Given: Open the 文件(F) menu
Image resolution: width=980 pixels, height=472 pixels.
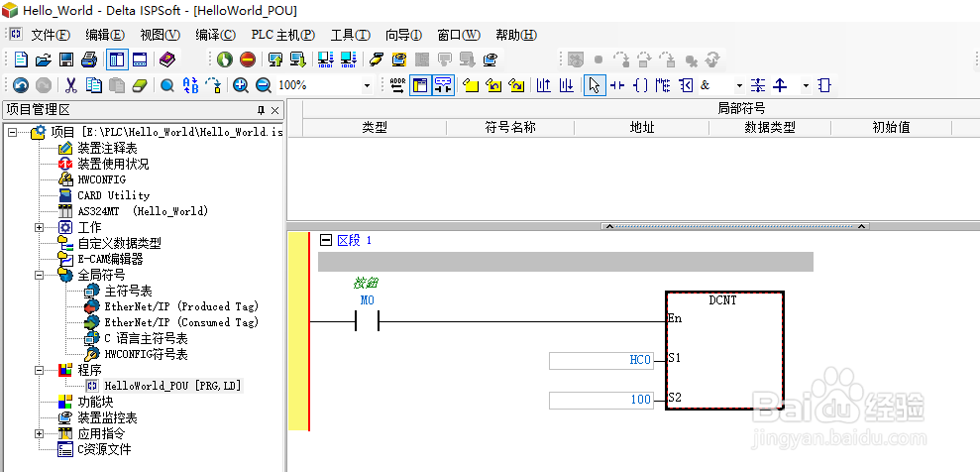Looking at the screenshot, I should 51,35.
